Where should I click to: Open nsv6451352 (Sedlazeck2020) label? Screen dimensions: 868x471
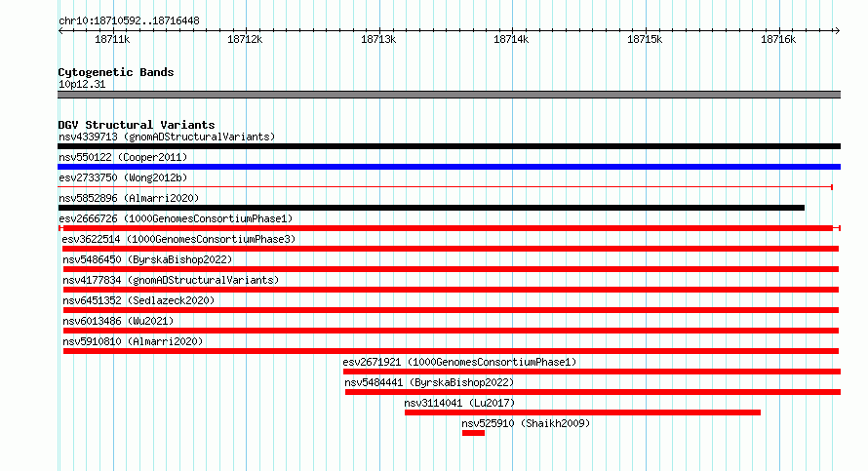coord(138,300)
